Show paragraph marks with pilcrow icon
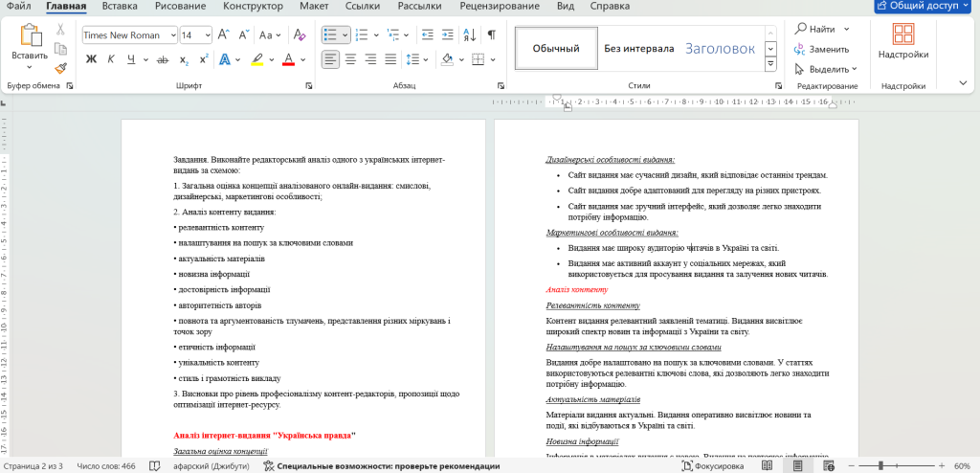The width and height of the screenshot is (980, 473). pyautogui.click(x=492, y=34)
